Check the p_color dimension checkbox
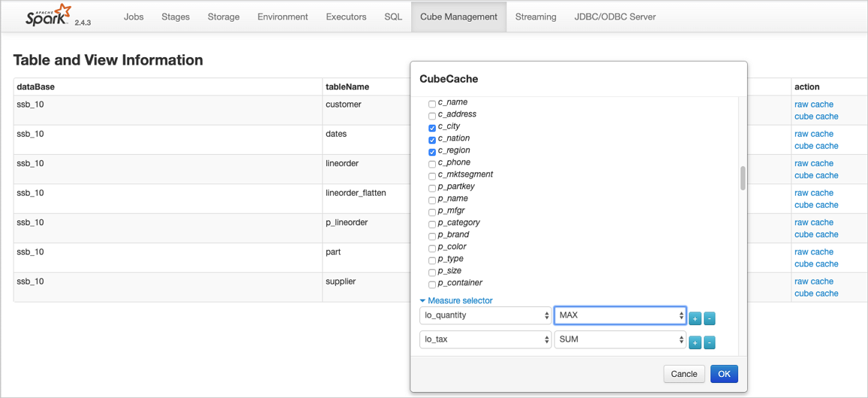Screen dimensions: 868x398 [432, 248]
